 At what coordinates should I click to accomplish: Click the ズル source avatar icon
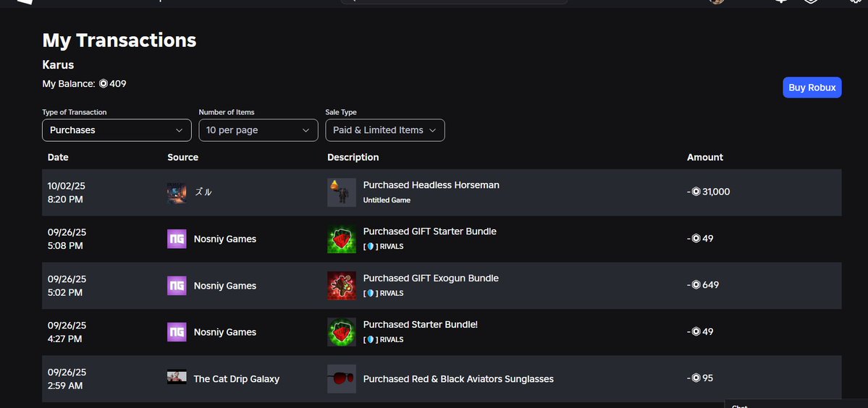(x=177, y=192)
